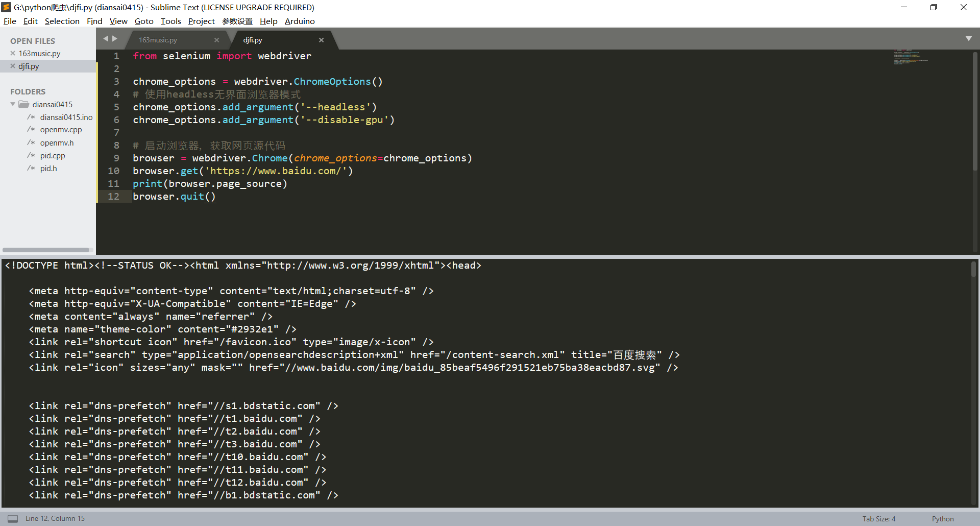Change the Python syntax selector
The image size is (980, 526).
click(943, 519)
